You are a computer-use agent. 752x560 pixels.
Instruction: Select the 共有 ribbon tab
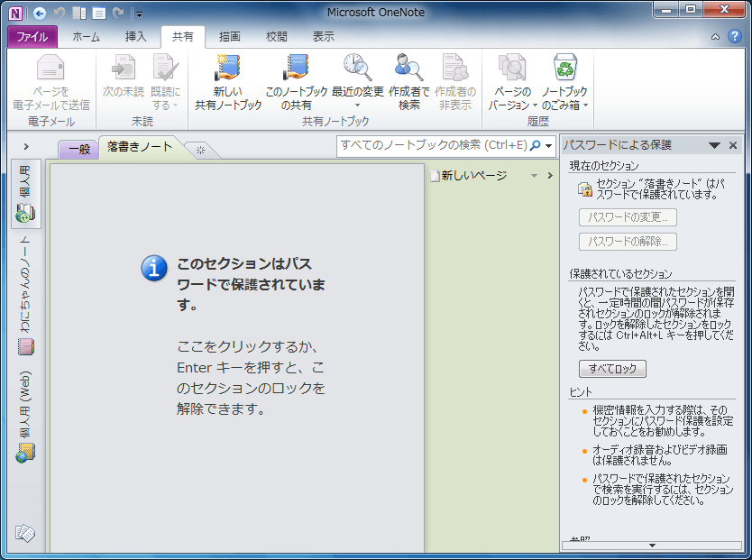[183, 37]
